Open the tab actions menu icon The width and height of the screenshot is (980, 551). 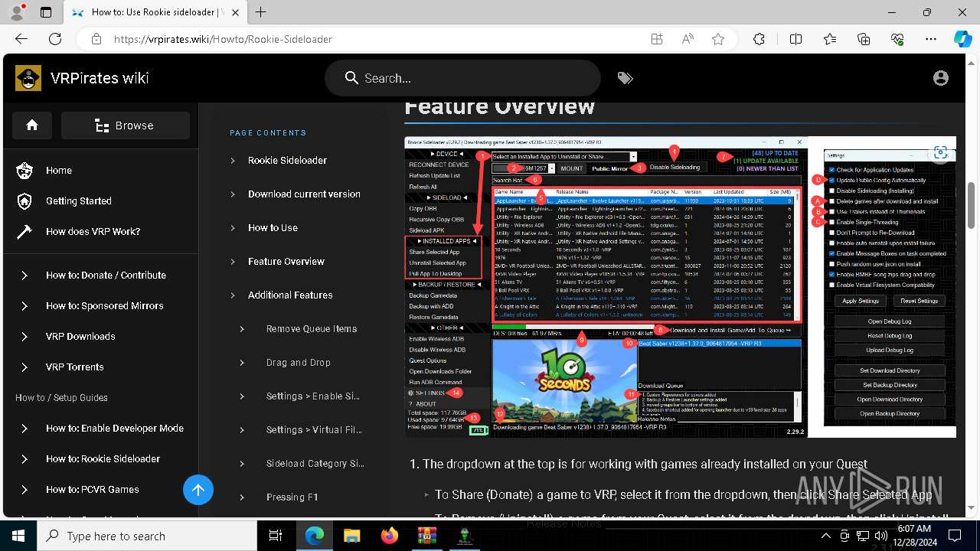click(46, 12)
